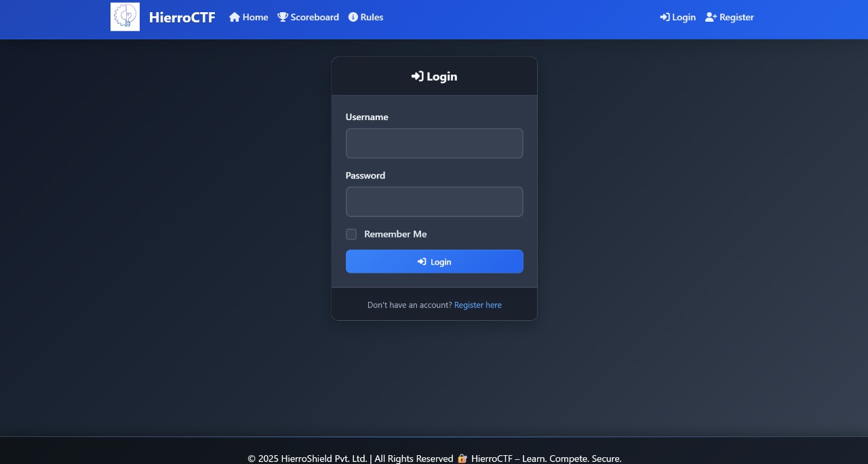868x464 pixels.
Task: Click the Password input field
Action: pos(434,201)
